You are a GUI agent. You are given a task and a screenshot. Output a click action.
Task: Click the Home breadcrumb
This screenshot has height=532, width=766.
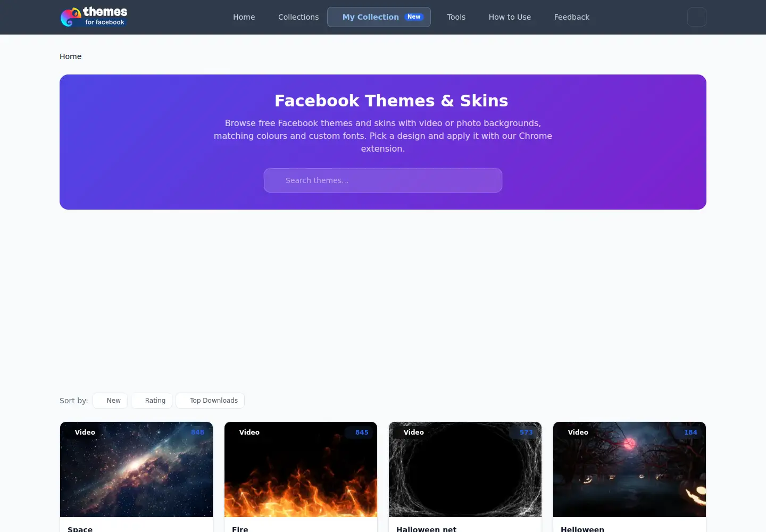(x=71, y=56)
